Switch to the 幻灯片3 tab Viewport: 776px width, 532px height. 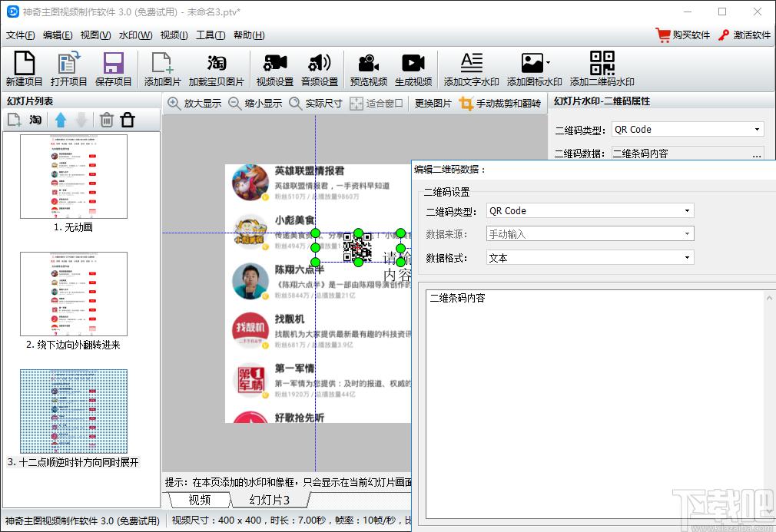270,500
